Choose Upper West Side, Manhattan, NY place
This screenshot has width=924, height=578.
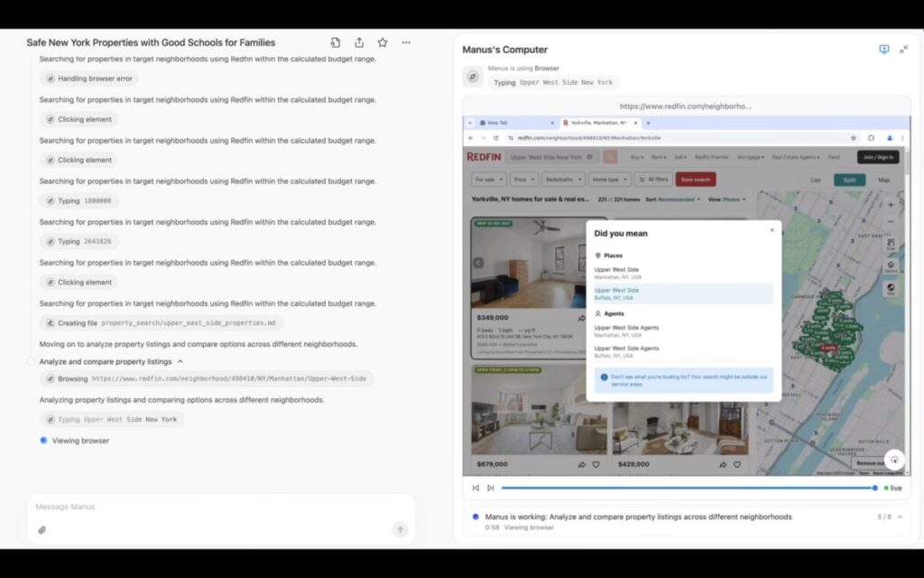click(684, 273)
